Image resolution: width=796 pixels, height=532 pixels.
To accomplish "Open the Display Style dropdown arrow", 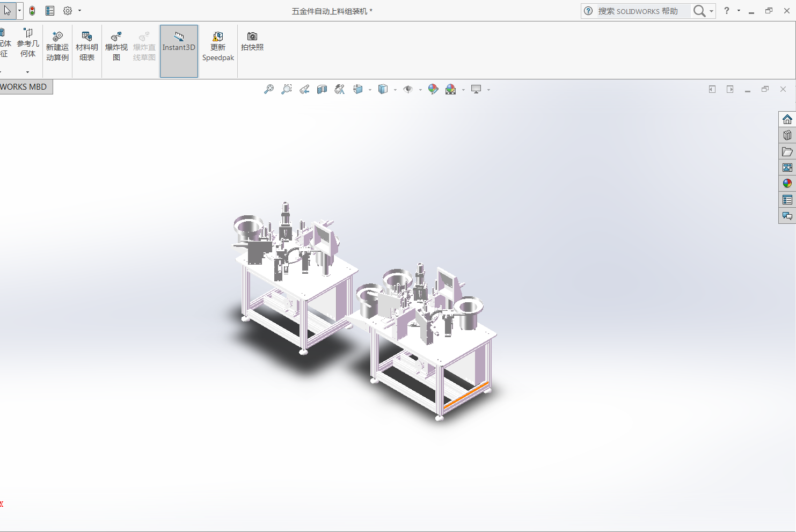I will 395,90.
